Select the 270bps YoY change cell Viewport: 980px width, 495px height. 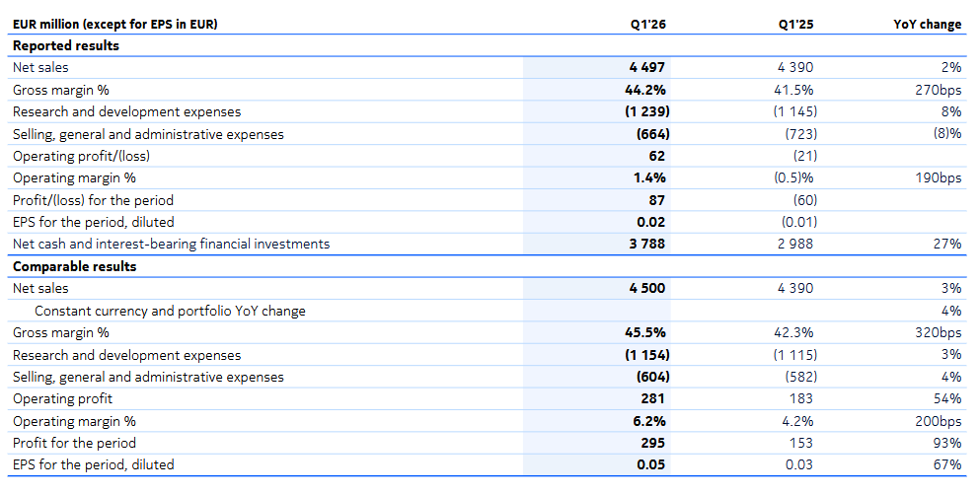938,90
